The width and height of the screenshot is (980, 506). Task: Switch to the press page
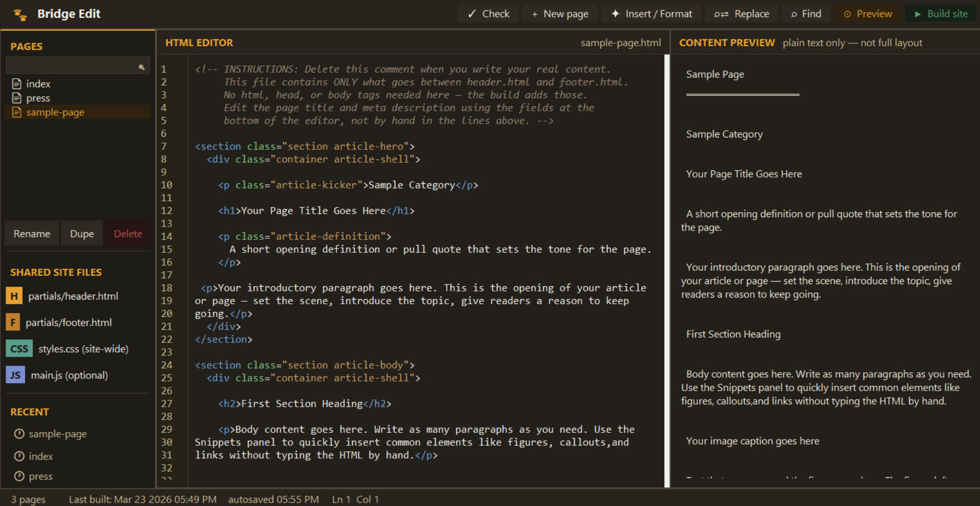coord(38,98)
